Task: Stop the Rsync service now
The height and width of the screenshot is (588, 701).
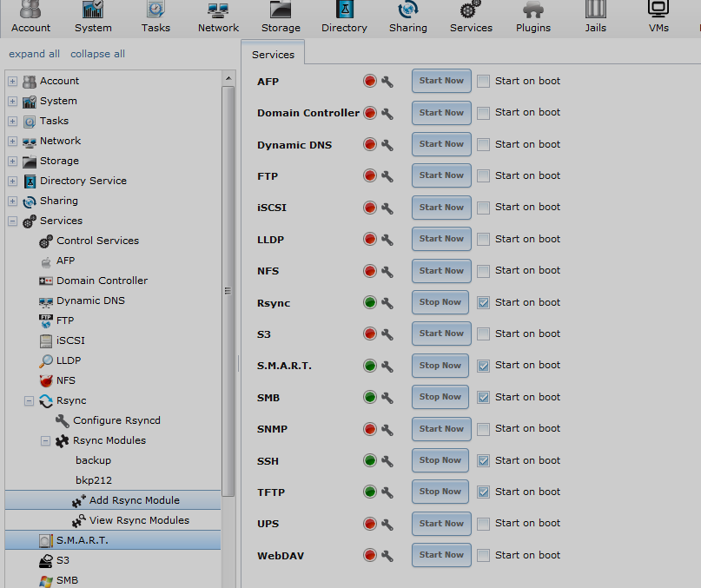Action: 440,302
